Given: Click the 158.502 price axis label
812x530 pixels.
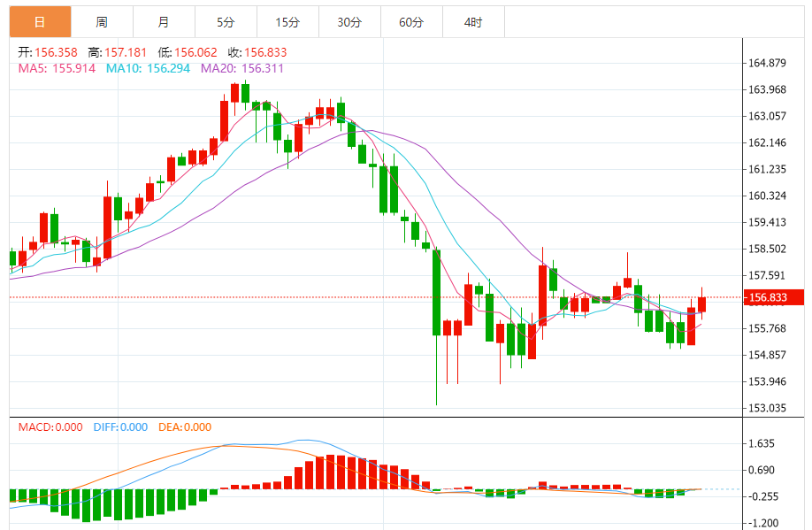Looking at the screenshot, I should click(768, 249).
